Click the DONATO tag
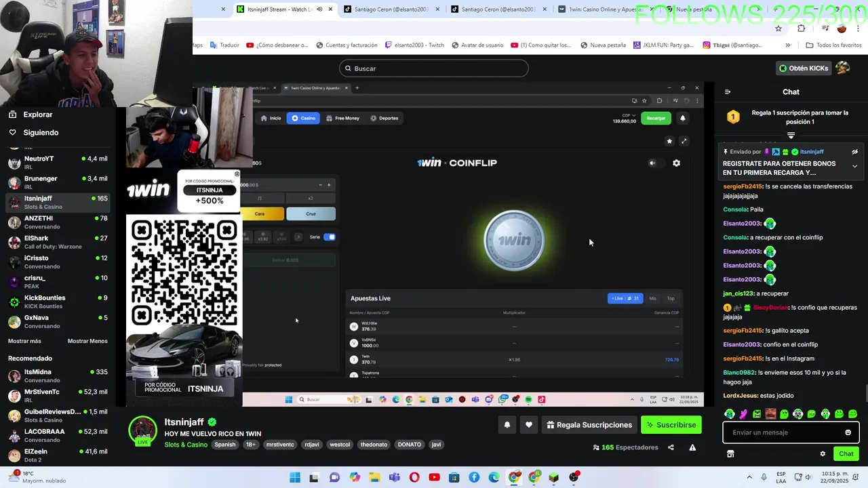868x488 pixels. [410, 445]
